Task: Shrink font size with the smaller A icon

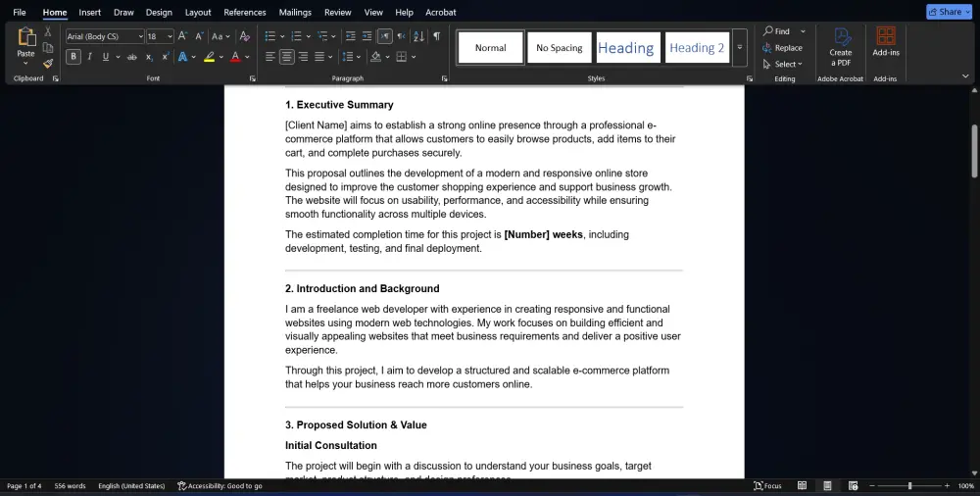Action: pos(199,36)
